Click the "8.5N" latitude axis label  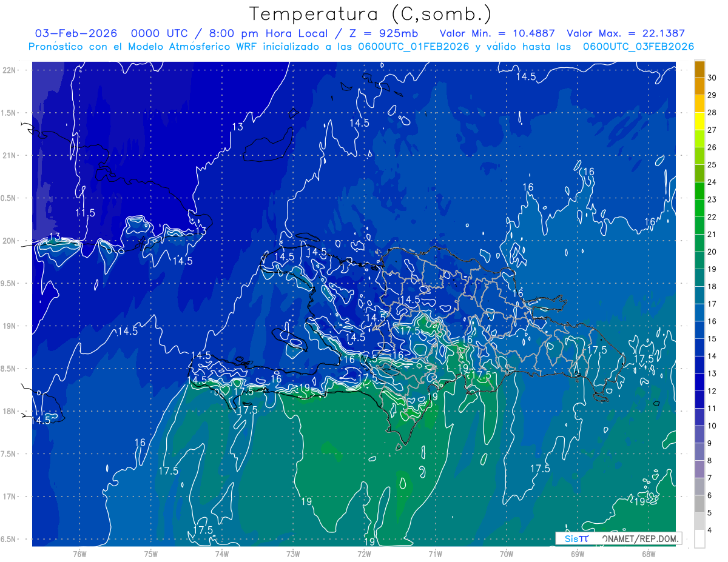9,369
